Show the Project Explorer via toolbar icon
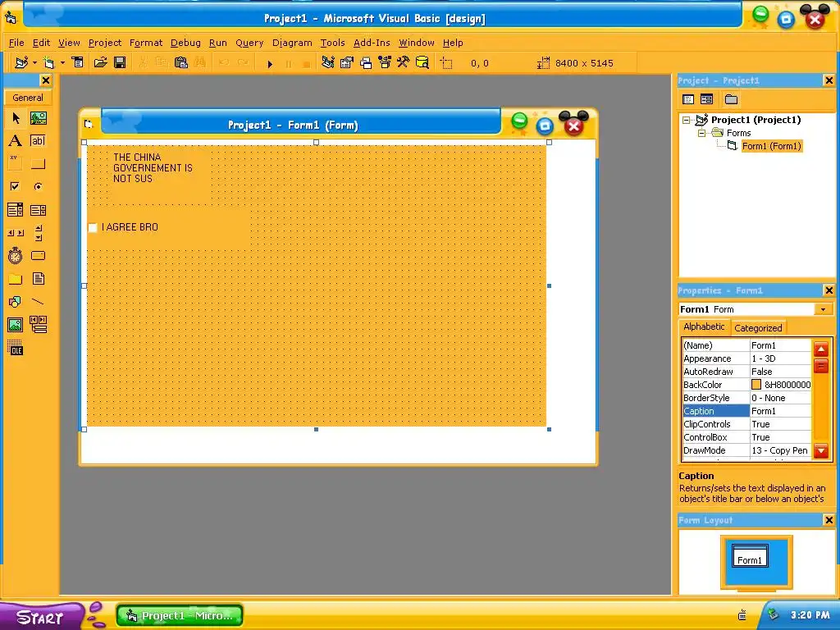Image resolution: width=840 pixels, height=630 pixels. tap(328, 62)
